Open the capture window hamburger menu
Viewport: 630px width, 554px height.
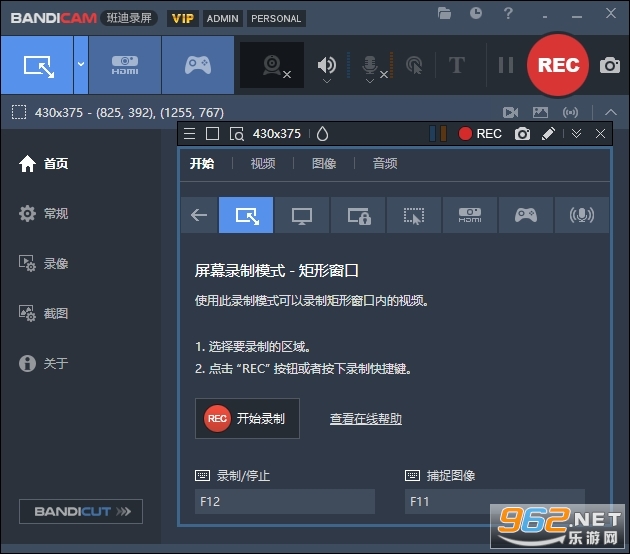pos(189,133)
